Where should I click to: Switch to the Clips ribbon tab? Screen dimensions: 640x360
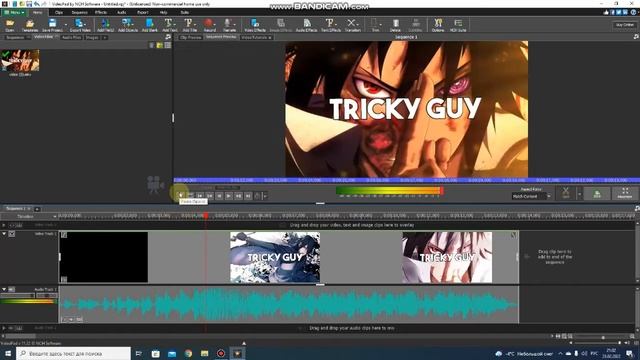pos(59,12)
